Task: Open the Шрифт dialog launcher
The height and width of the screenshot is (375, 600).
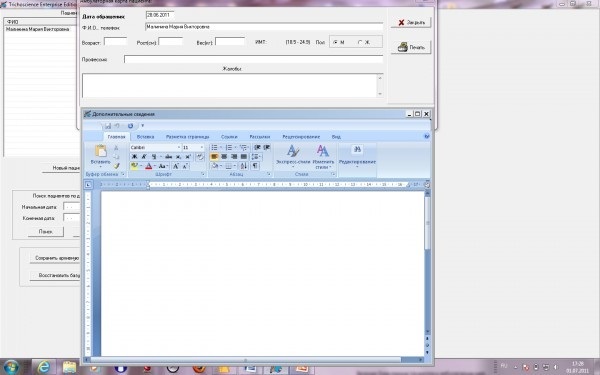Action: [x=203, y=174]
